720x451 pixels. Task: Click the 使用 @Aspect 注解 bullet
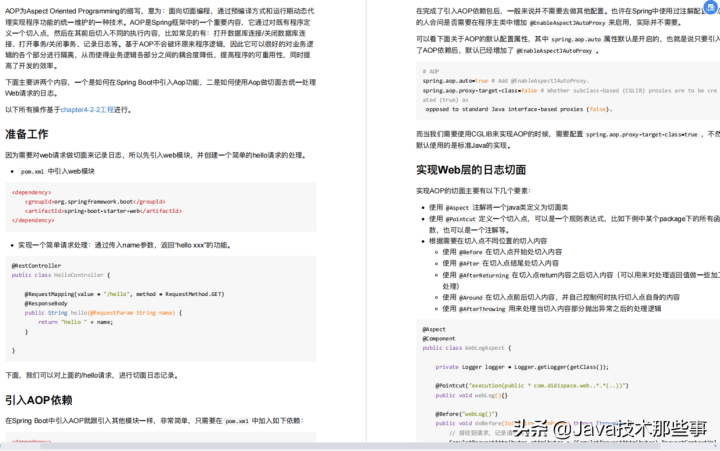(498, 208)
